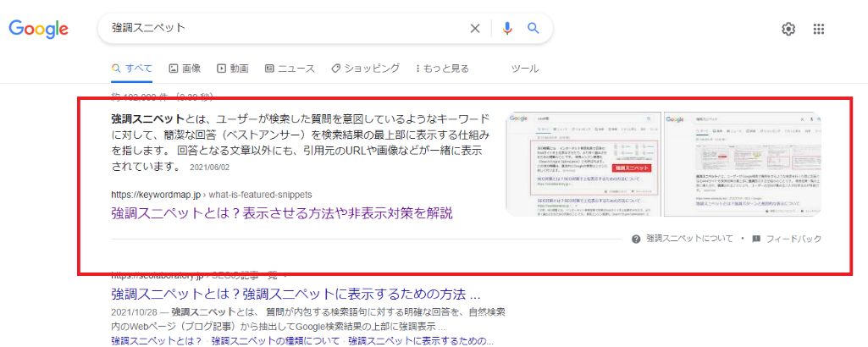Screen dimensions: 868x347
Task: Open the ショッピング tab
Action: click(365, 69)
